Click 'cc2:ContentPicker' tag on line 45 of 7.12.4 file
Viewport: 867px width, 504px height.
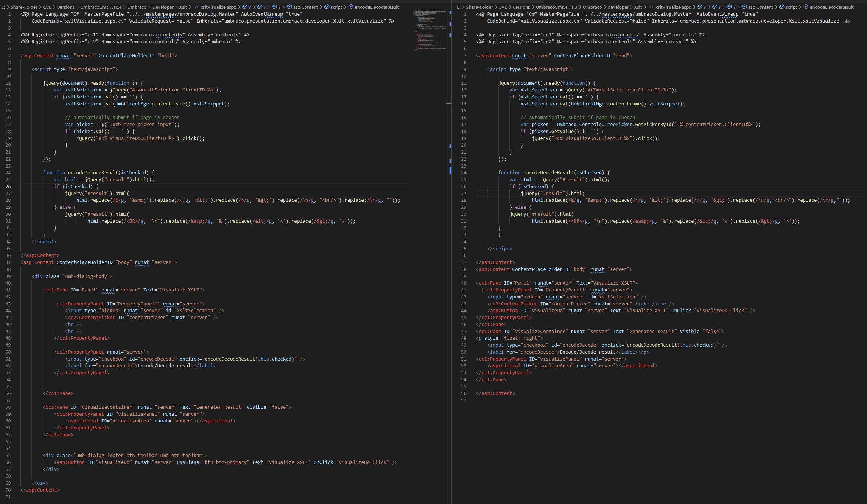pyautogui.click(x=91, y=317)
